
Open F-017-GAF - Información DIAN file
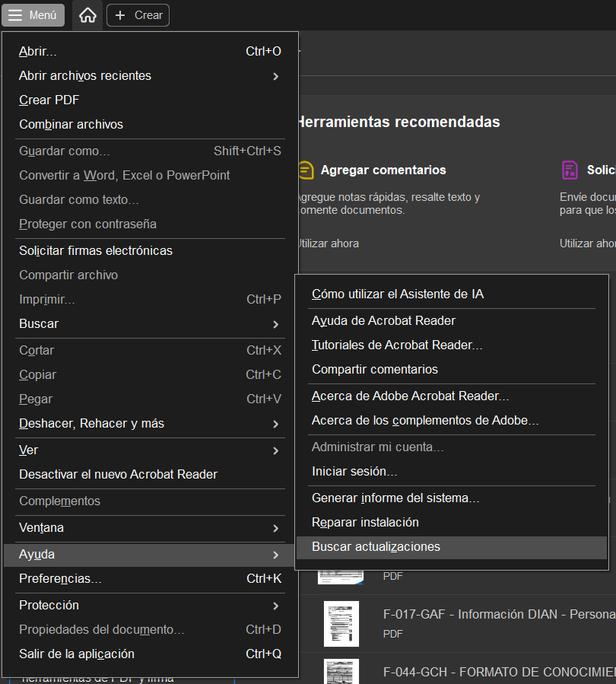500,615
